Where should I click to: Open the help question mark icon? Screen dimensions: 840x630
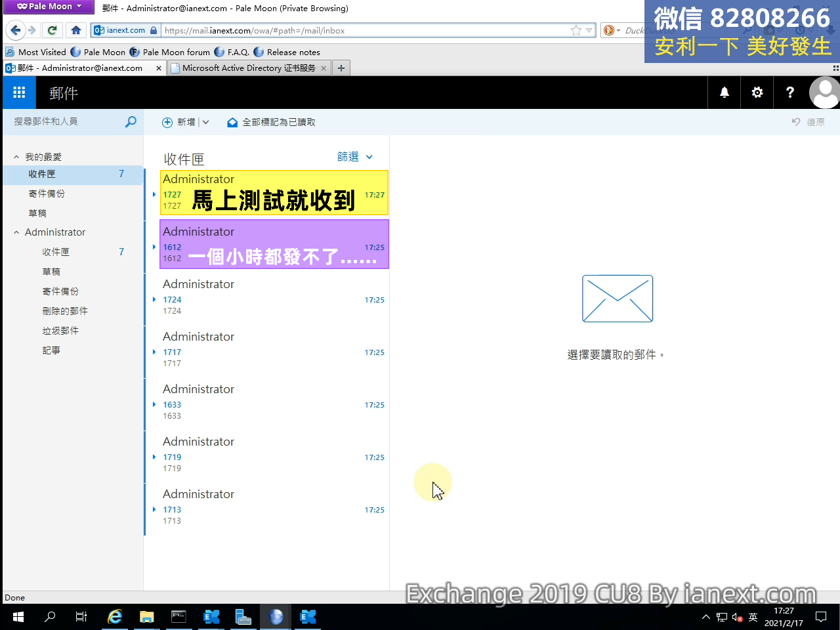click(790, 93)
